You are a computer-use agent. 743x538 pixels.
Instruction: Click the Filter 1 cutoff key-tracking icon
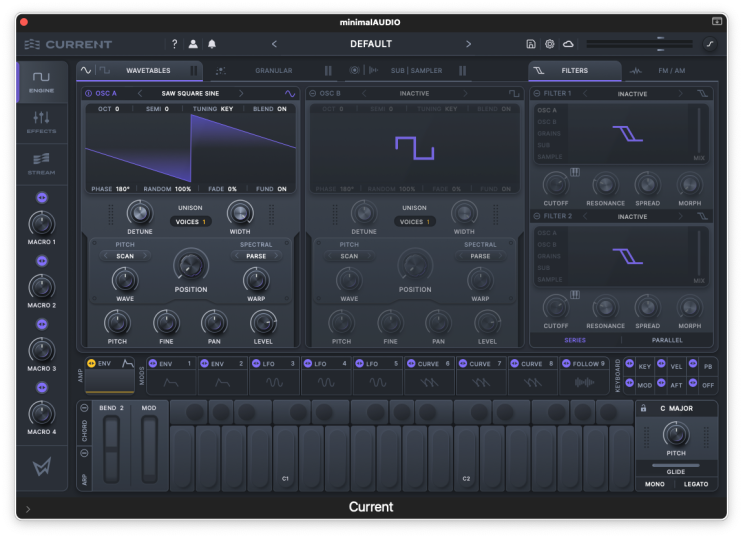point(575,172)
